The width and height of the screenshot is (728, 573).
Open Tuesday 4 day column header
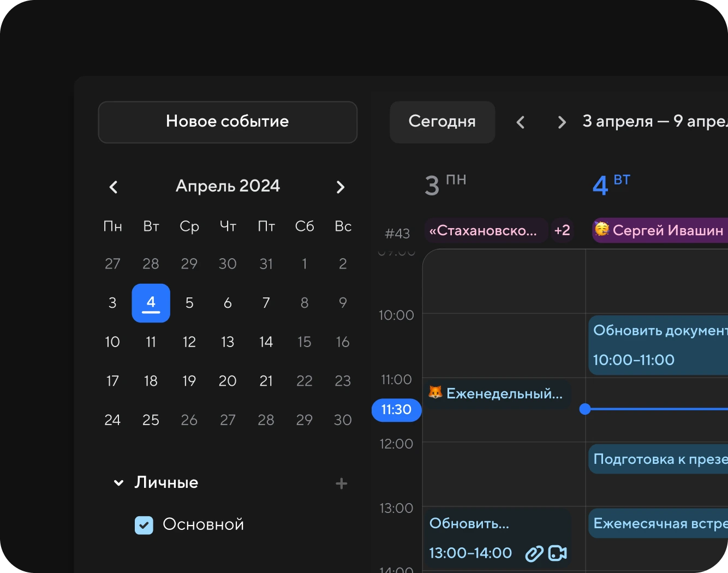[611, 185]
